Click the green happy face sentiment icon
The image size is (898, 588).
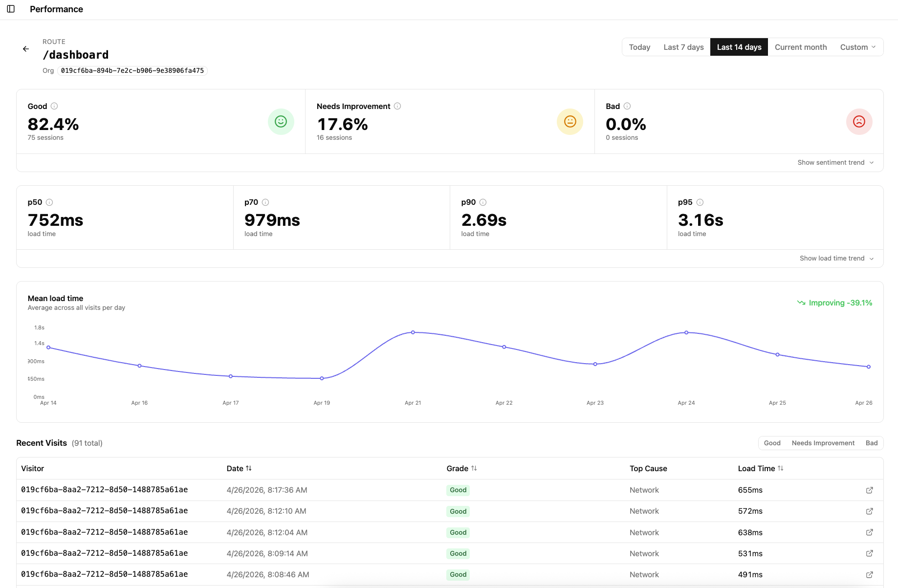tap(281, 122)
